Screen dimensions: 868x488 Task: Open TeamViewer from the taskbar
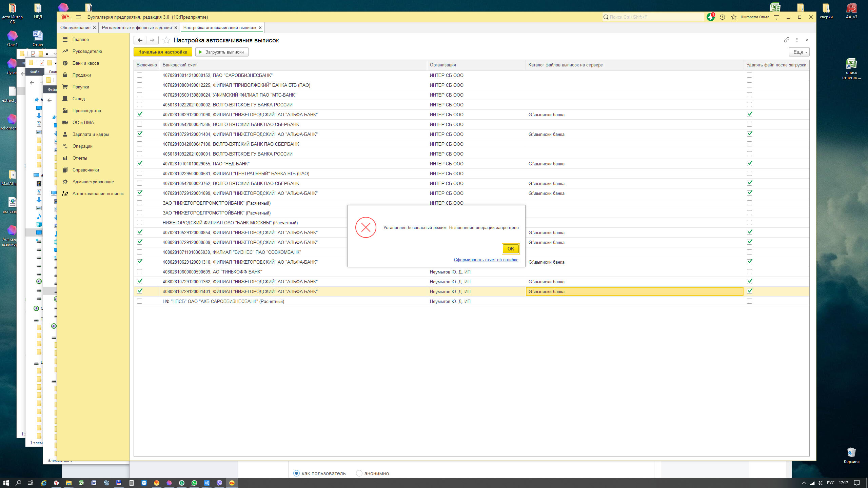coord(144,483)
